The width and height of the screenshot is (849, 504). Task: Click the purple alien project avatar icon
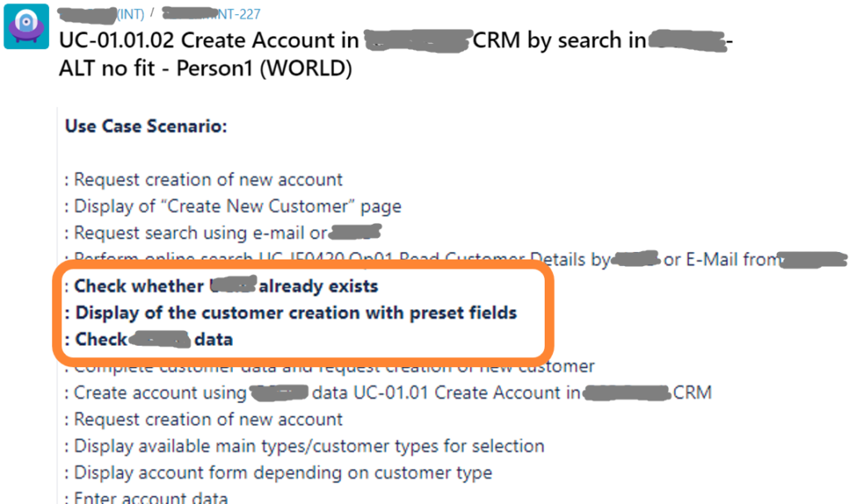click(x=26, y=26)
